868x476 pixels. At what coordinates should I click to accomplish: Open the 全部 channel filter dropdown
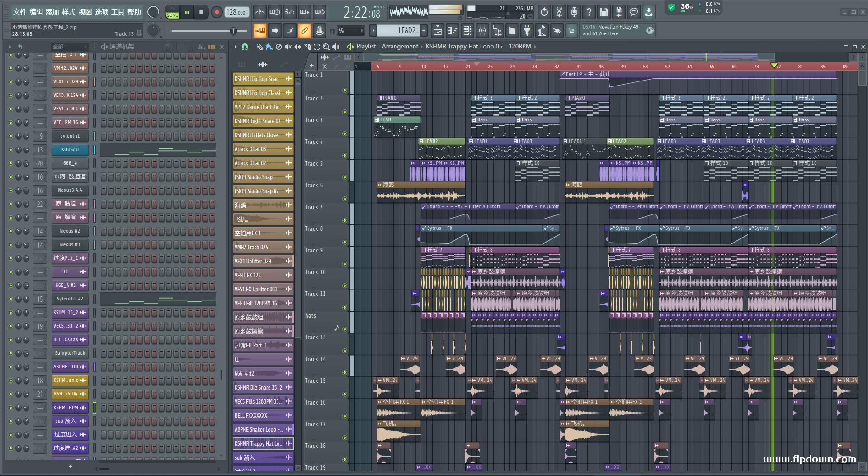(69, 47)
